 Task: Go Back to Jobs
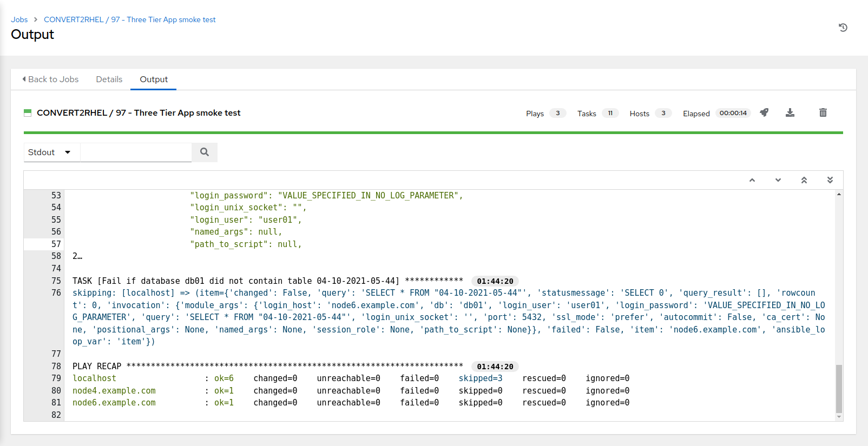(x=50, y=79)
